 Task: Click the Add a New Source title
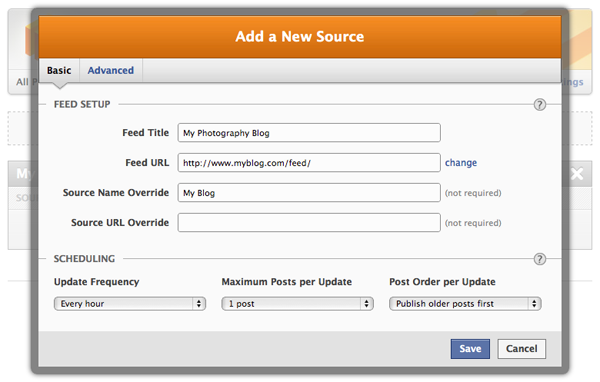300,37
